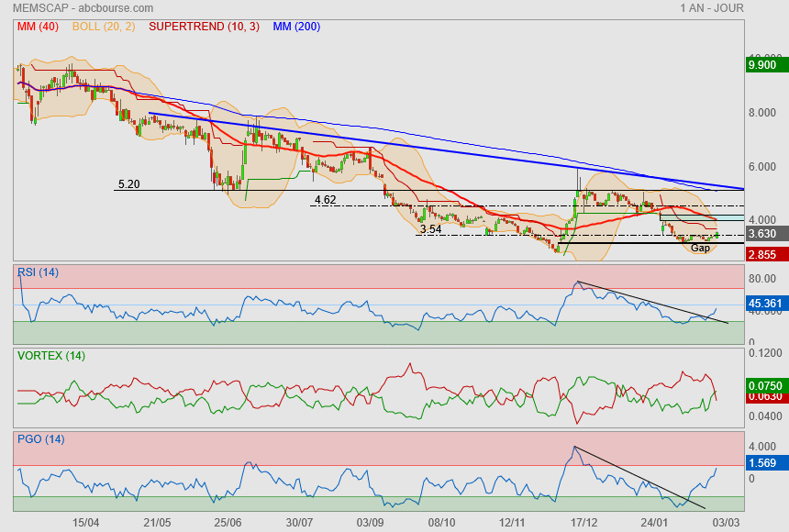Click the green 0.0750 vortex value tag
The image size is (789, 532).
767,385
